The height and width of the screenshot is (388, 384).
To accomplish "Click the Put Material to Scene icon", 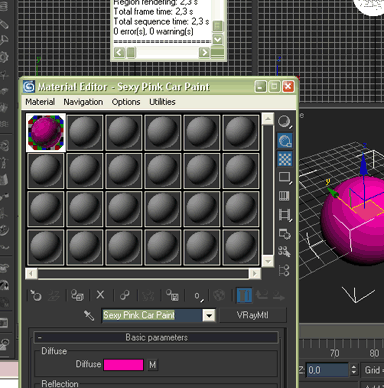I will coord(54,295).
